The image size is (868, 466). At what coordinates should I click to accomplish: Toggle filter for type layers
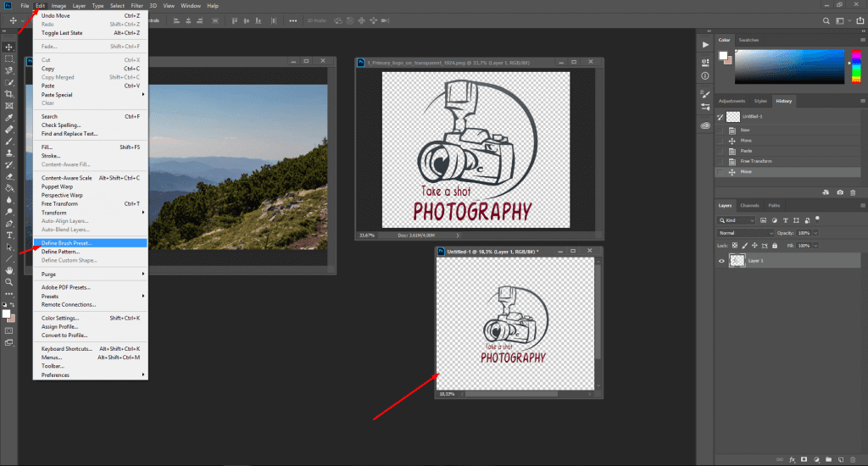click(785, 220)
